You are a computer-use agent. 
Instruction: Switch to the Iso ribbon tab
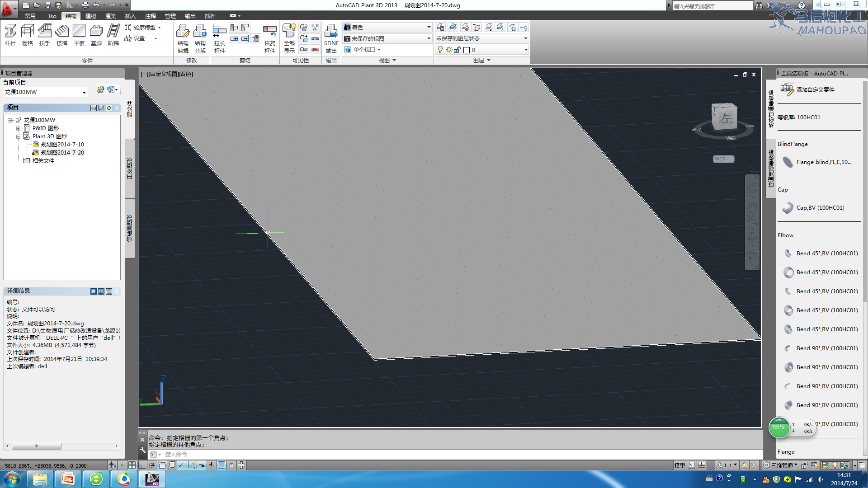click(x=52, y=16)
